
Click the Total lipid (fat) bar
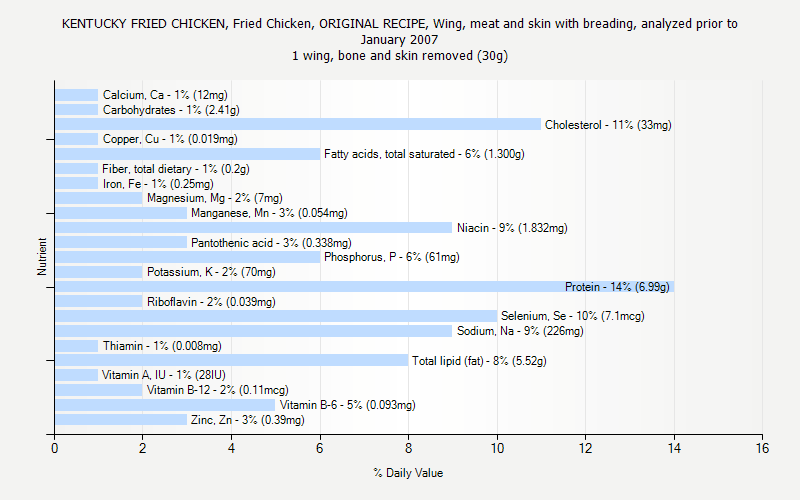(231, 360)
